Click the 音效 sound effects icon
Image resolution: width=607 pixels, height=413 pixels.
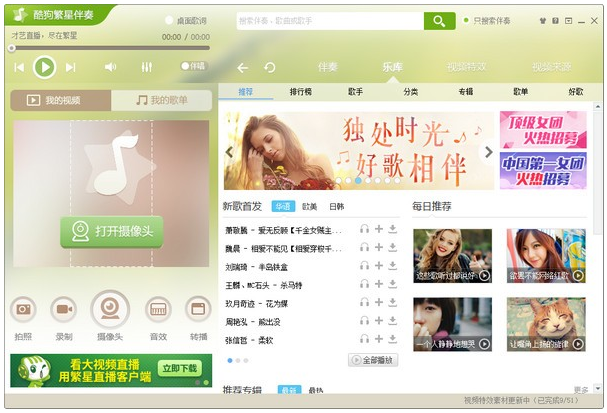[x=158, y=309]
